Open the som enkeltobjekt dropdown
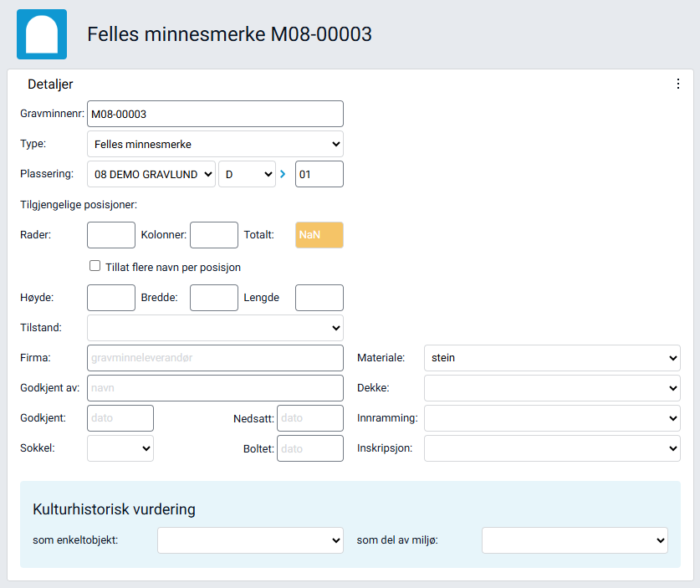 coord(249,539)
